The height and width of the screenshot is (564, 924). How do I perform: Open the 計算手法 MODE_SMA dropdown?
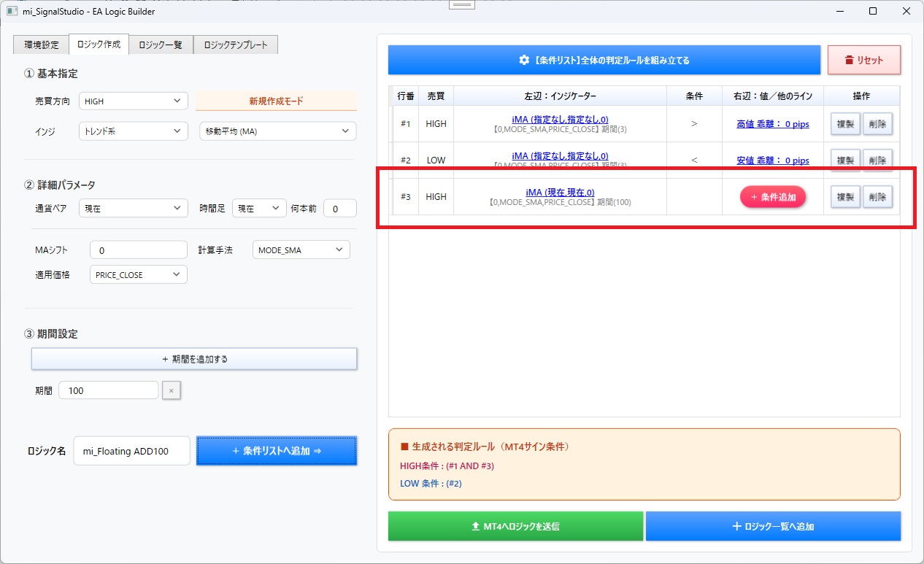[x=301, y=250]
